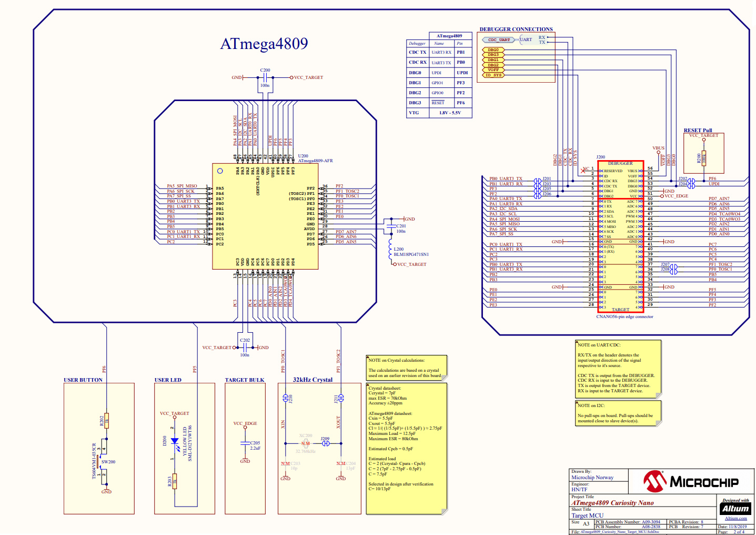Click the NOTE on Crystal calculations text
The image size is (756, 535).
tap(396, 360)
